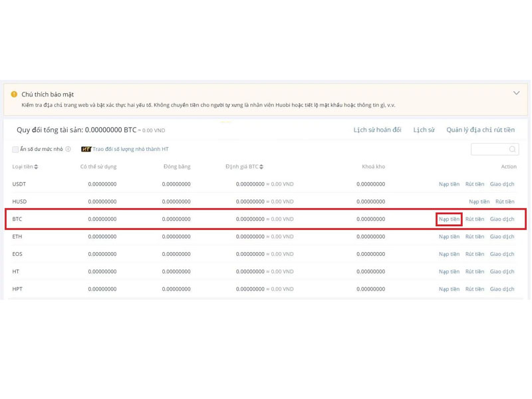Click Rút tiền in the BTC row
The image size is (532, 399).
(475, 219)
